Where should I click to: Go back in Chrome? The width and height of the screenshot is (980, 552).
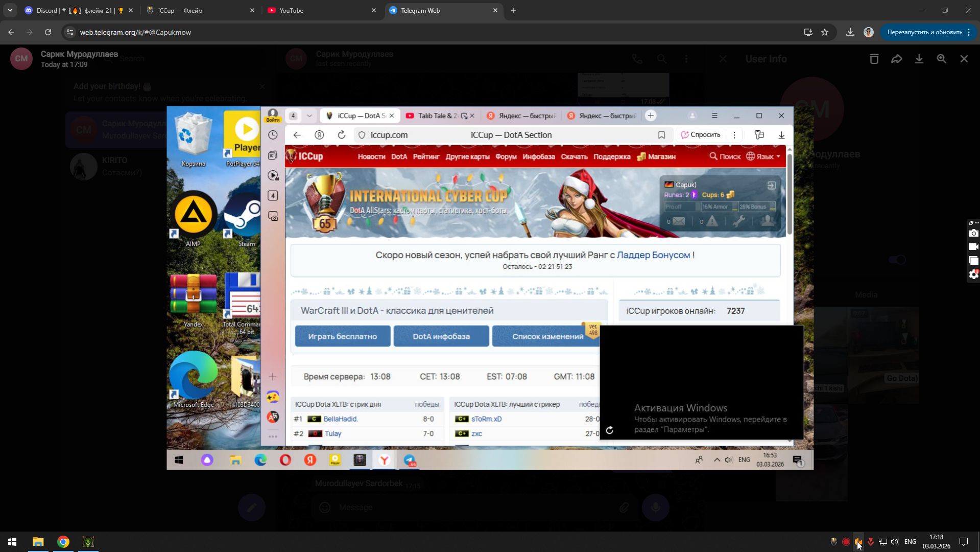[11, 32]
